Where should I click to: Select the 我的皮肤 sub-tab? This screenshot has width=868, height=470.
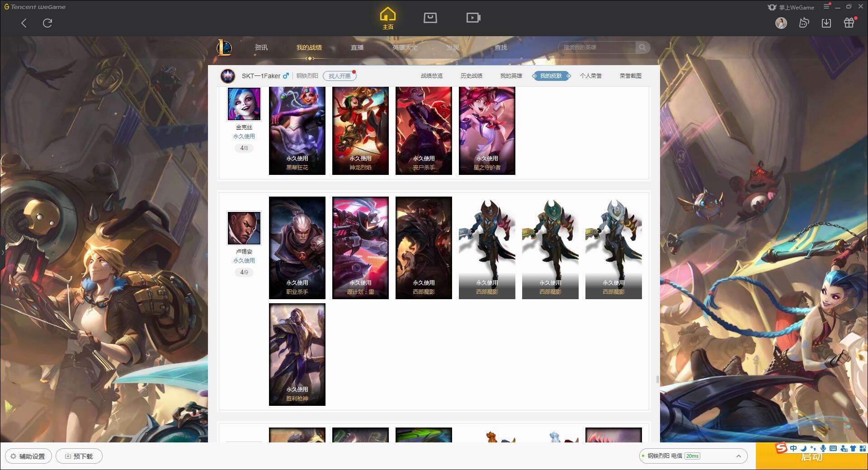[551, 76]
